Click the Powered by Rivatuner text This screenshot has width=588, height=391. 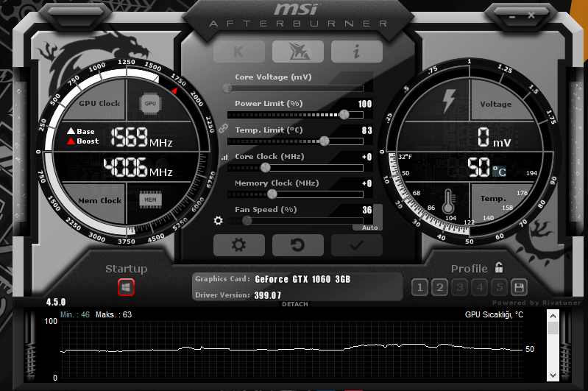536,303
